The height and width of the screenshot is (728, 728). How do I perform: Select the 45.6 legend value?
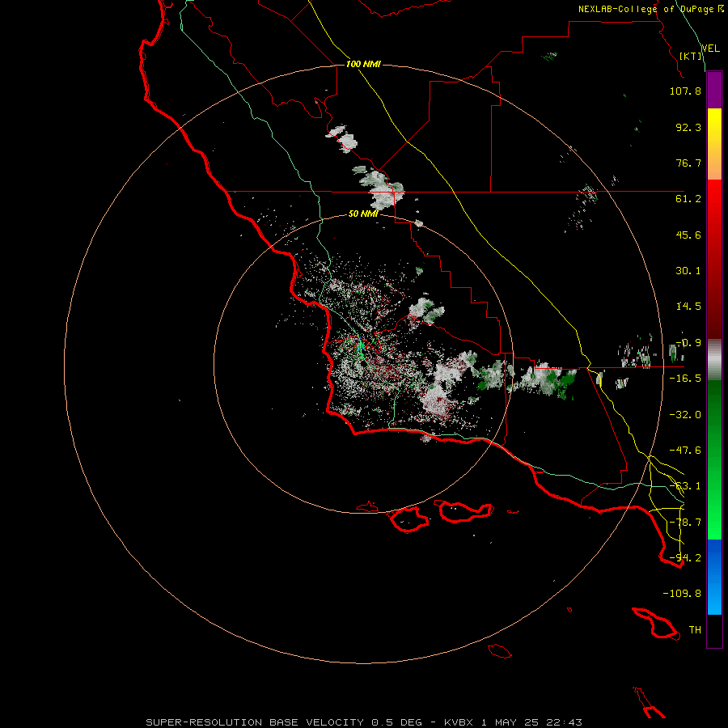coord(688,235)
